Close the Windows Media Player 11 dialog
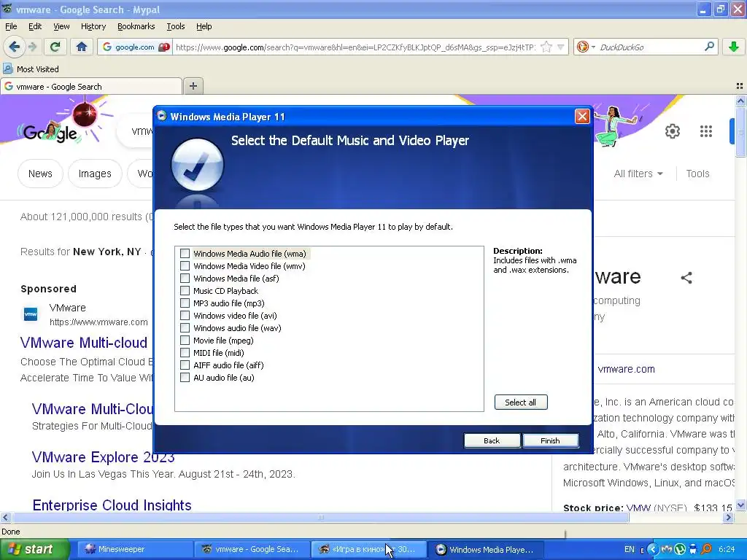747x560 pixels. point(581,116)
